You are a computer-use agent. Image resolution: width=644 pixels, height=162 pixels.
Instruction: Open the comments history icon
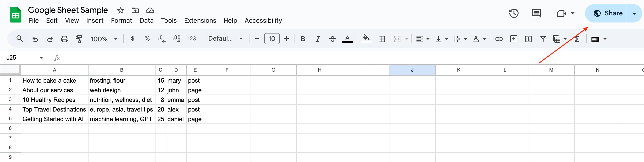(536, 13)
